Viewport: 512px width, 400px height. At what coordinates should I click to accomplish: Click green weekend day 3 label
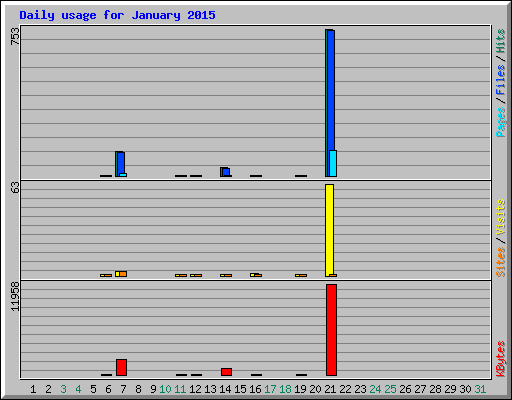point(63,389)
